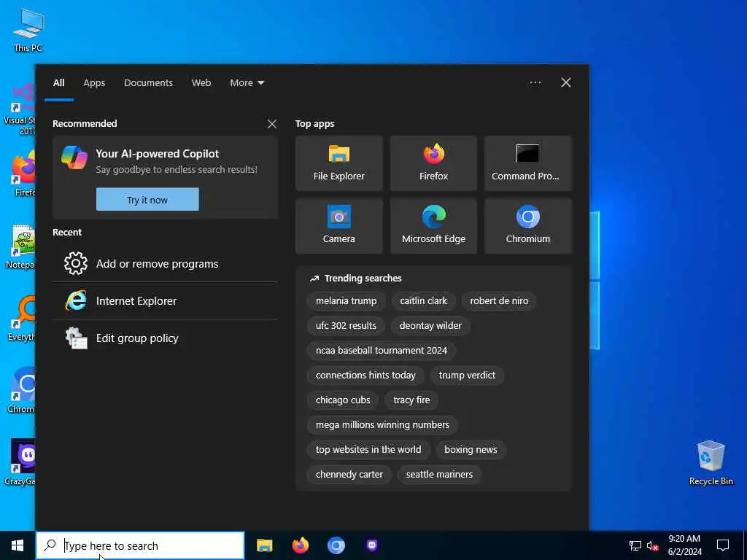Click the Try it now button

click(147, 200)
